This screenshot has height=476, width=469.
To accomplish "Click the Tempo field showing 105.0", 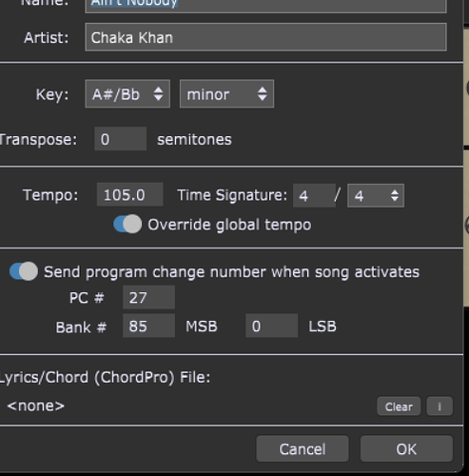I will click(x=130, y=194).
